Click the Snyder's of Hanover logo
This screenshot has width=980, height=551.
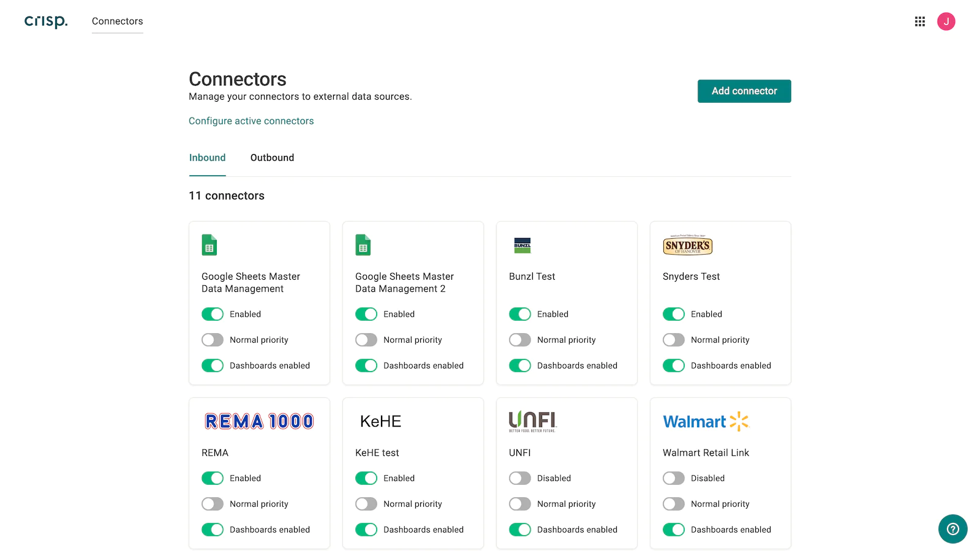pyautogui.click(x=687, y=246)
